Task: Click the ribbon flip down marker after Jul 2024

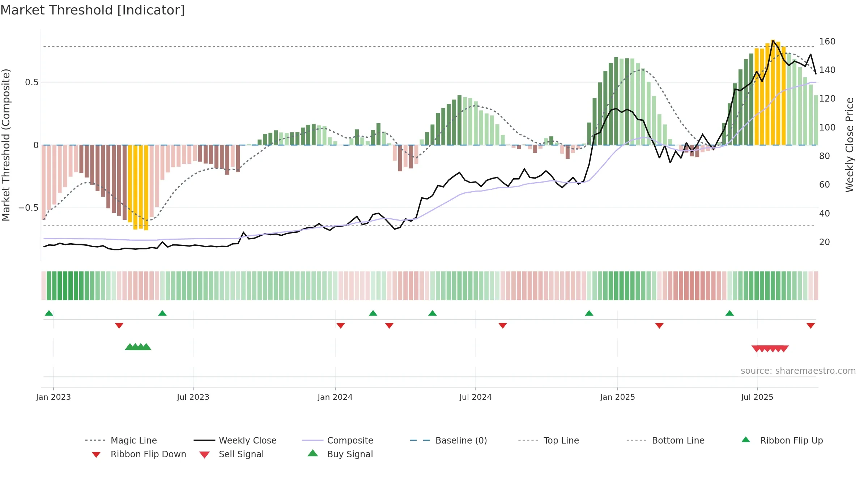Action: pos(503,326)
